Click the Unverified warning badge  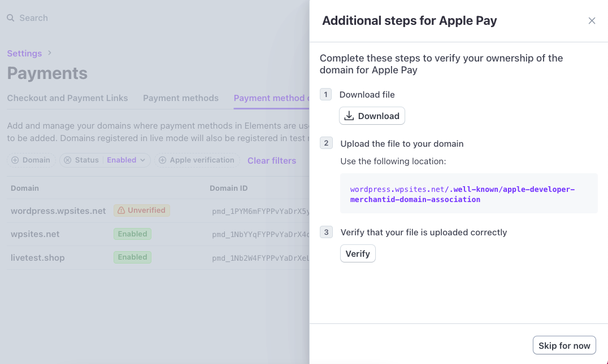(x=142, y=210)
